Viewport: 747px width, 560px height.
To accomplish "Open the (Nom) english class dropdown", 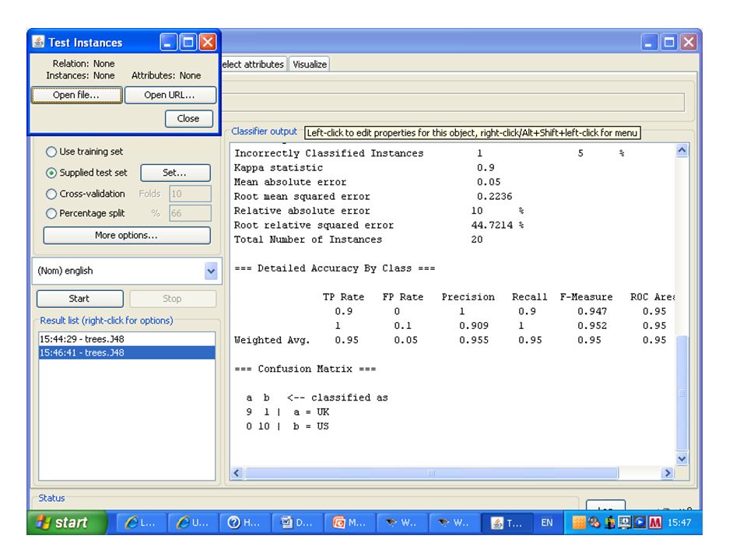I will tap(127, 271).
